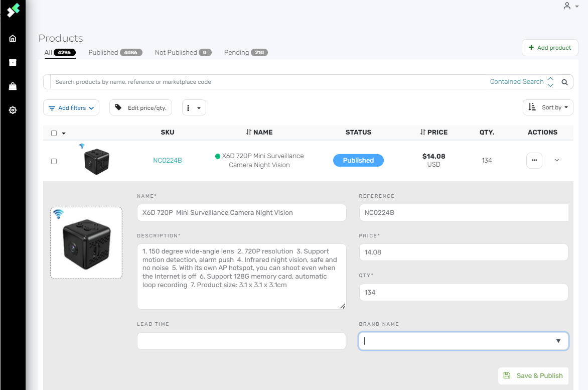Screen dimensions: 588x390
Task: Toggle the select-all products checkbox
Action: pyautogui.click(x=54, y=133)
